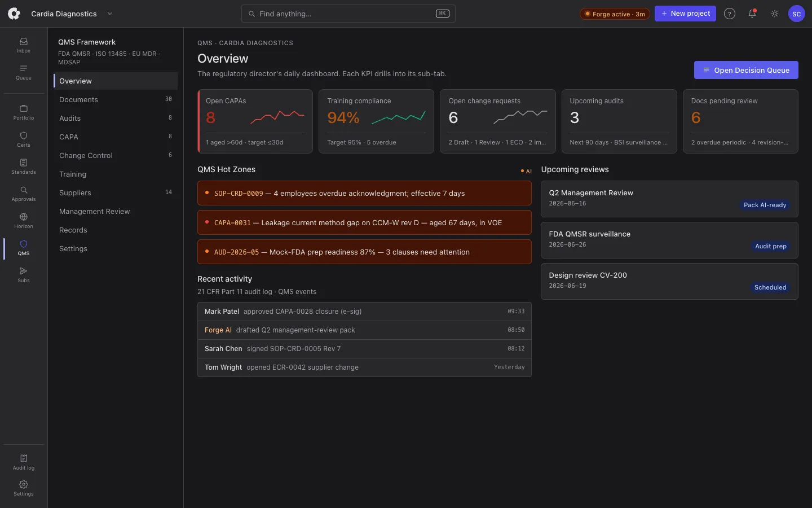Open the Documents section
The image size is (812, 508).
tap(116, 99)
